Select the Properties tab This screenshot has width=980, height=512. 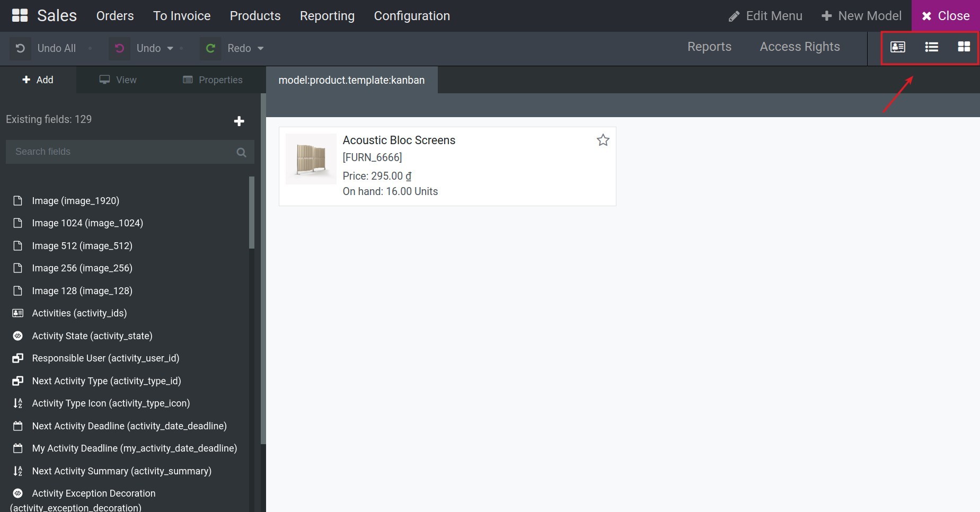(213, 80)
